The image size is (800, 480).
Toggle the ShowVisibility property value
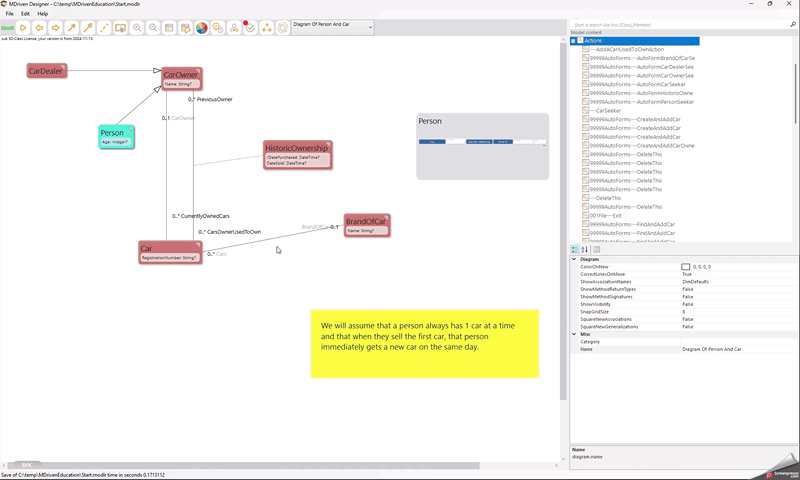pos(688,304)
